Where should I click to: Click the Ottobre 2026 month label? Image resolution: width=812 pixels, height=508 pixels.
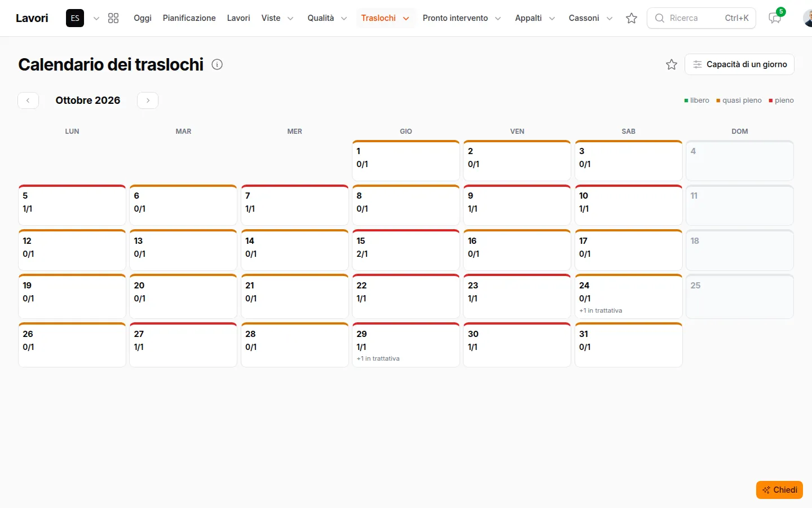pyautogui.click(x=88, y=100)
